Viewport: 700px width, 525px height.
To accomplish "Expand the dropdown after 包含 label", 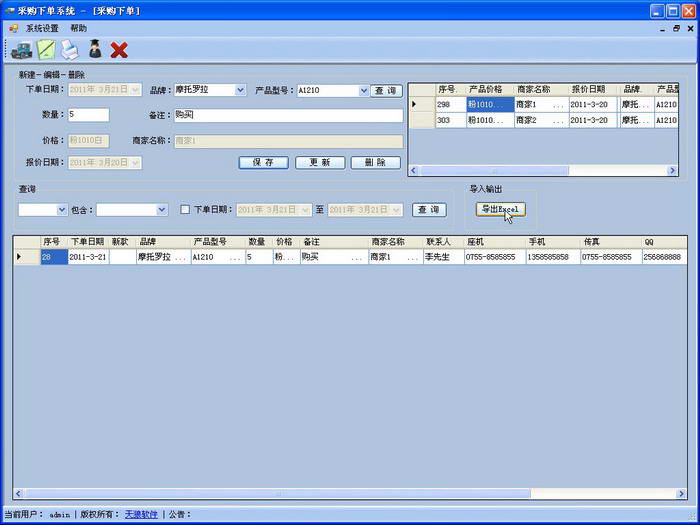I will coord(162,210).
